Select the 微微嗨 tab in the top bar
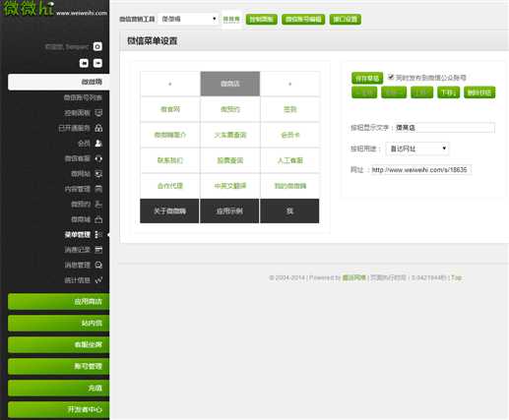The height and width of the screenshot is (420, 509). 231,20
